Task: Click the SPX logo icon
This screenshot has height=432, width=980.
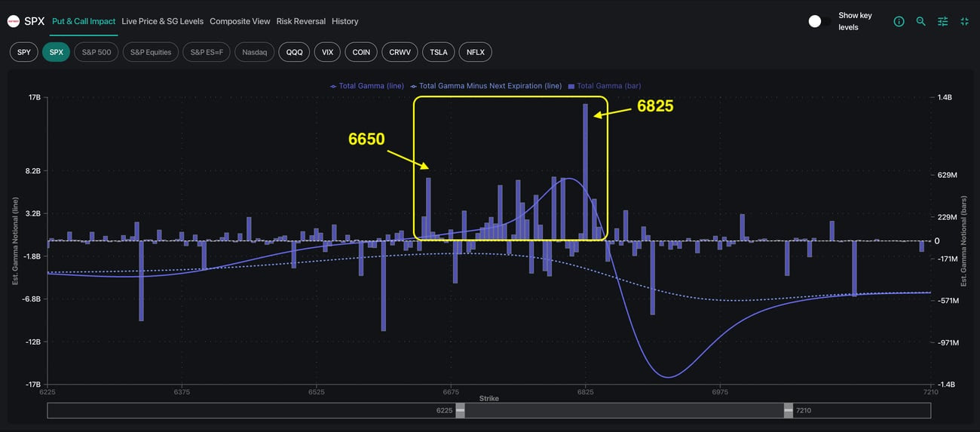Action: (14, 21)
